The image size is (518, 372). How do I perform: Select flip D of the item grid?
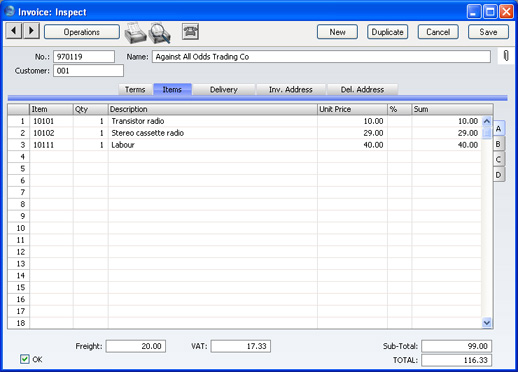(x=499, y=175)
